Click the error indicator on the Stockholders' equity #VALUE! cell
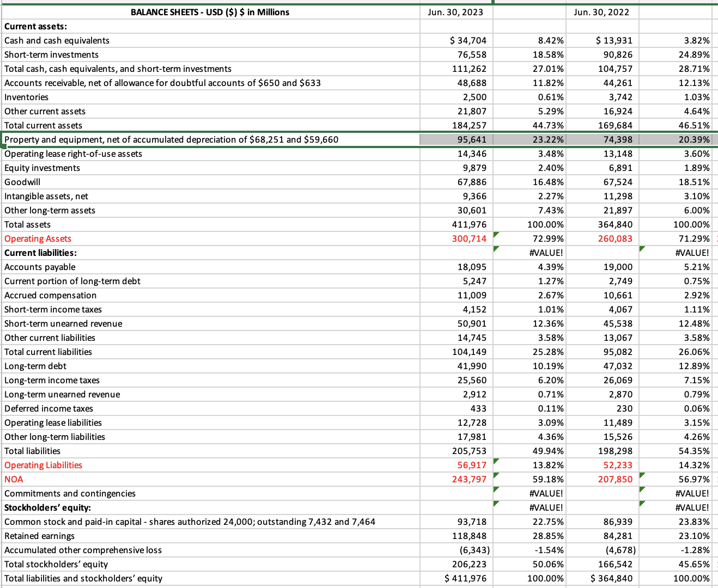The width and height of the screenshot is (718, 588). coord(496,505)
